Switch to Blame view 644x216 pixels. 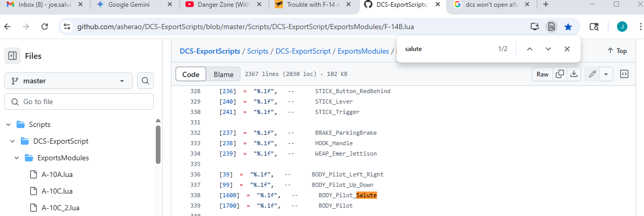pos(223,74)
